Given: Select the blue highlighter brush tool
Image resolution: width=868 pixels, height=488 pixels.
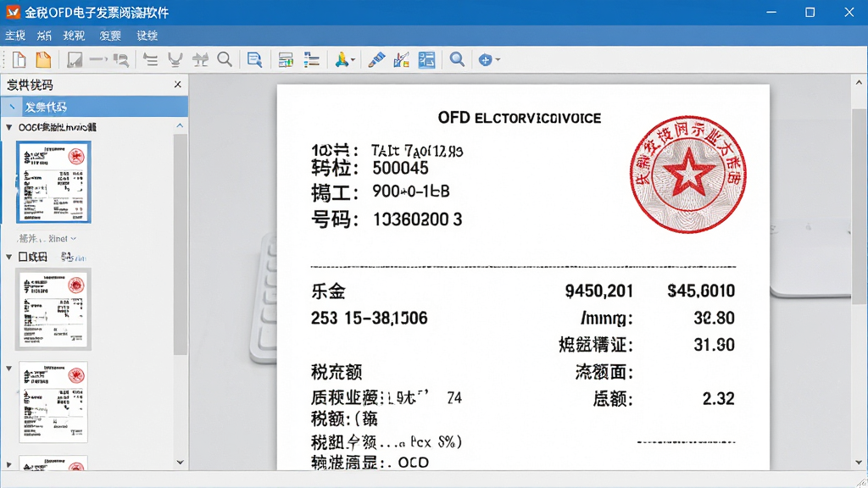Looking at the screenshot, I should click(x=376, y=60).
